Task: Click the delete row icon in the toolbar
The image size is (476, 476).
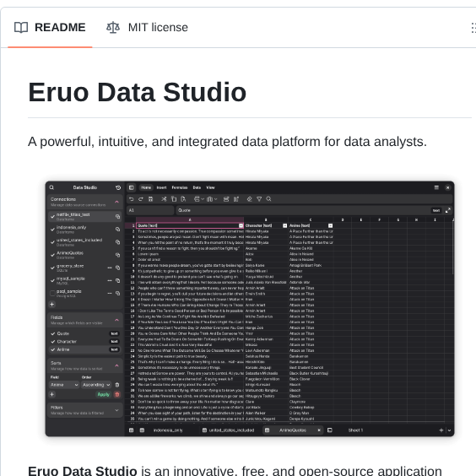Action: coord(226,199)
